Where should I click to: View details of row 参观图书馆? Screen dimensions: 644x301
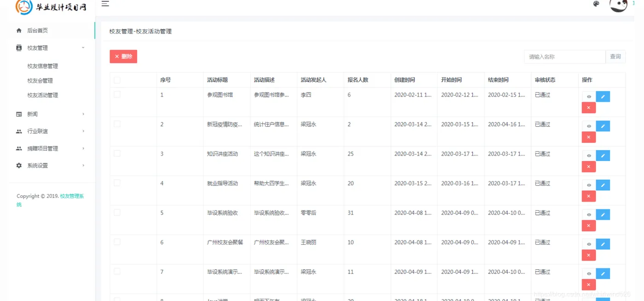[x=589, y=97]
